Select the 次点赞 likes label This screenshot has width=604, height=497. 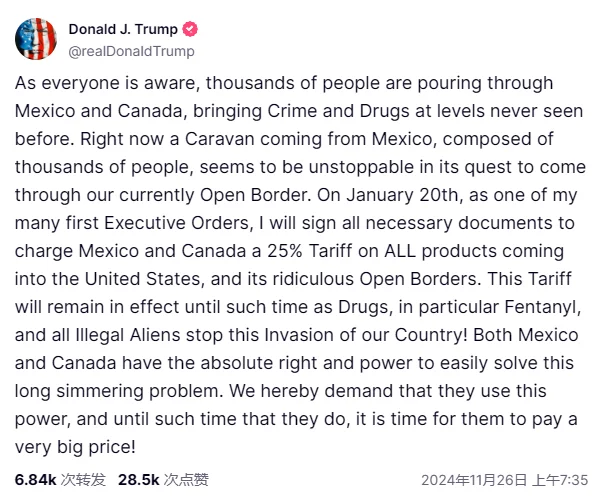[186, 480]
